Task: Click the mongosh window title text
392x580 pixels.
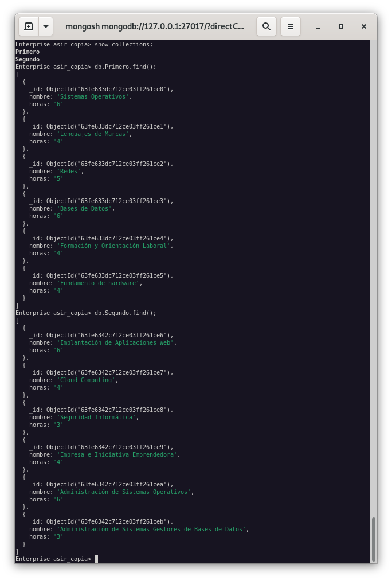Action: coord(155,26)
